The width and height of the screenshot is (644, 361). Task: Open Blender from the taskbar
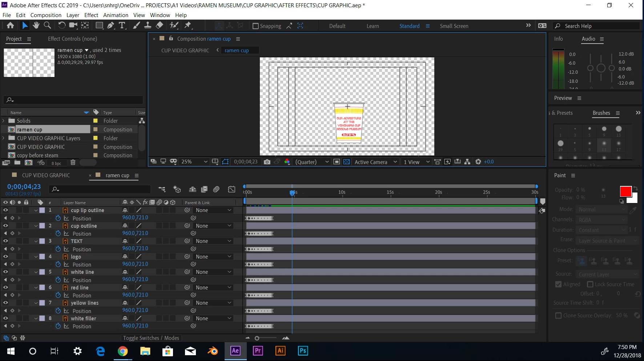click(x=213, y=351)
